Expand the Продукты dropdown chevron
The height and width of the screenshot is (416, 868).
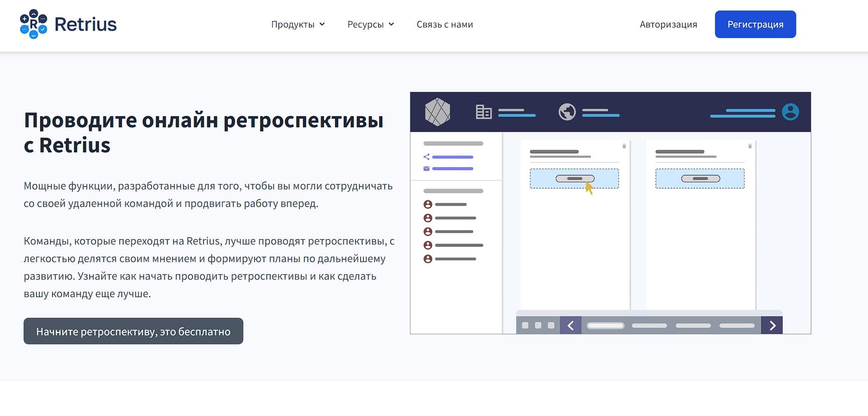point(322,24)
